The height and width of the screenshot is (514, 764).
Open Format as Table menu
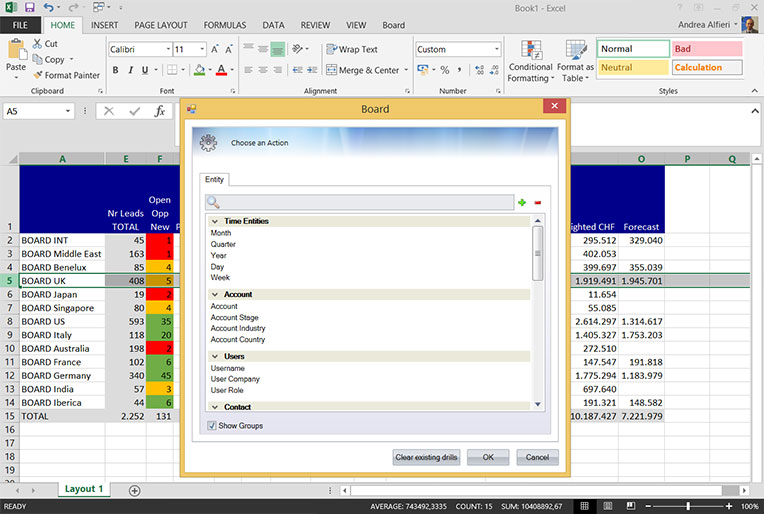tap(575, 61)
